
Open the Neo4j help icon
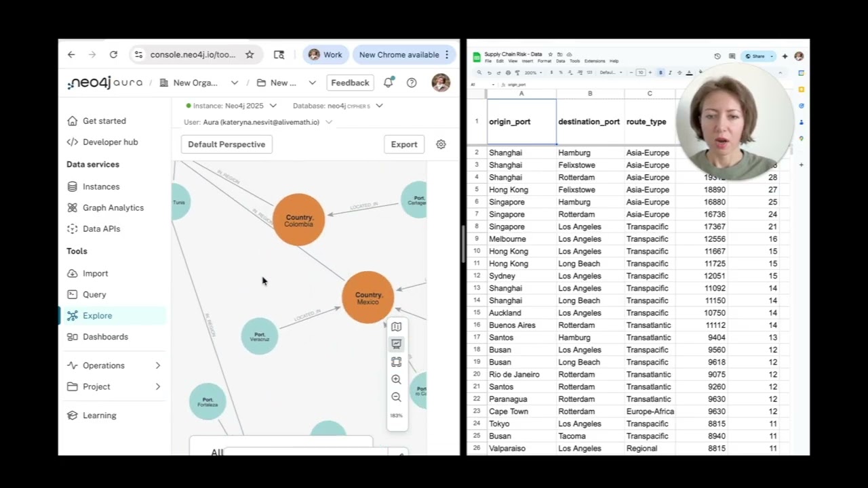(x=412, y=83)
